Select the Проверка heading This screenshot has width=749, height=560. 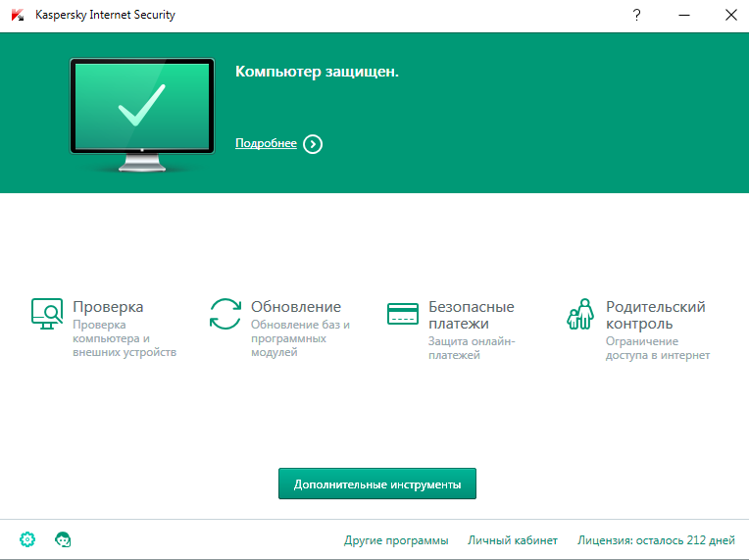point(108,307)
